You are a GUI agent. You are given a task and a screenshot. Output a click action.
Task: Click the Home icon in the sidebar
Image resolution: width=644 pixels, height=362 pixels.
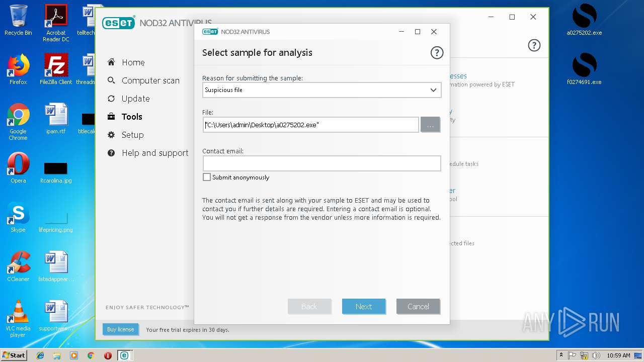click(x=111, y=62)
